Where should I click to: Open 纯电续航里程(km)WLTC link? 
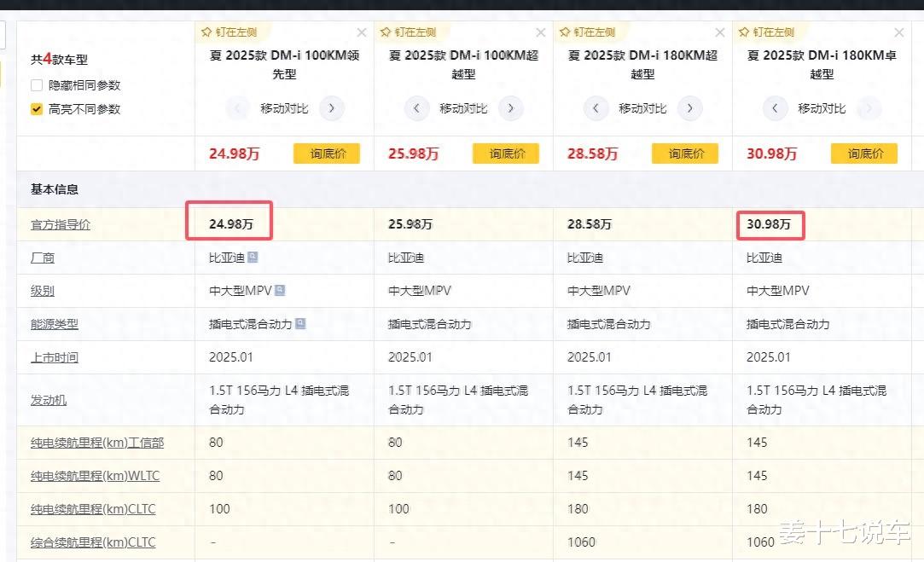(95, 475)
